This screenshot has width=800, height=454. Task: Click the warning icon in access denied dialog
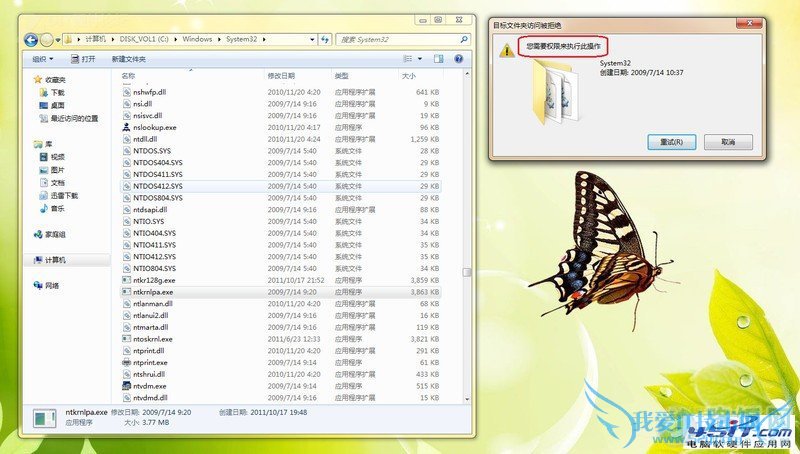click(506, 51)
